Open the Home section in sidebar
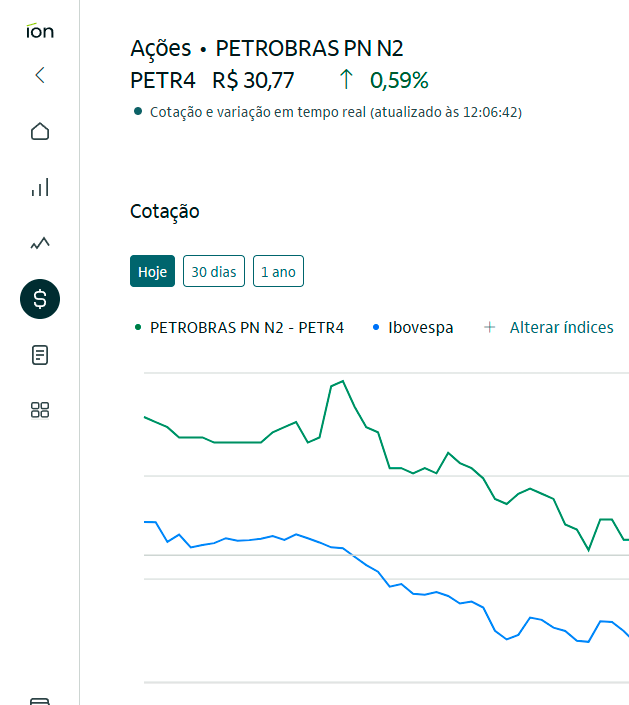Image resolution: width=629 pixels, height=705 pixels. [x=40, y=131]
